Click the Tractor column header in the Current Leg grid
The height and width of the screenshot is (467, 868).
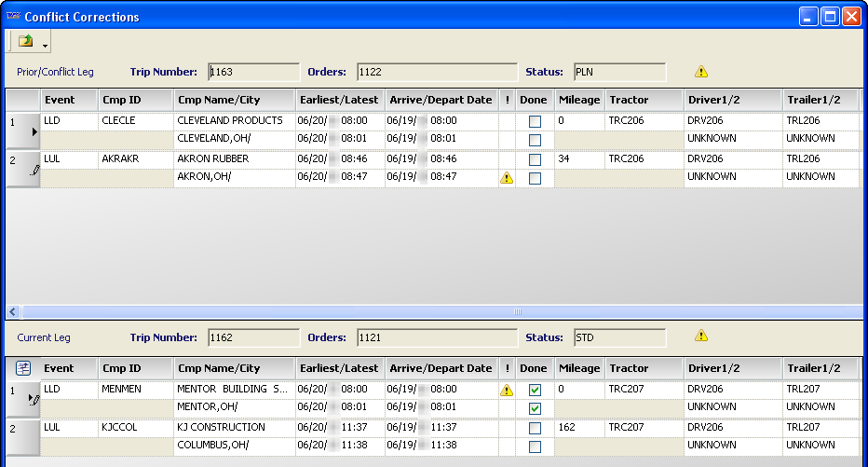pos(644,368)
